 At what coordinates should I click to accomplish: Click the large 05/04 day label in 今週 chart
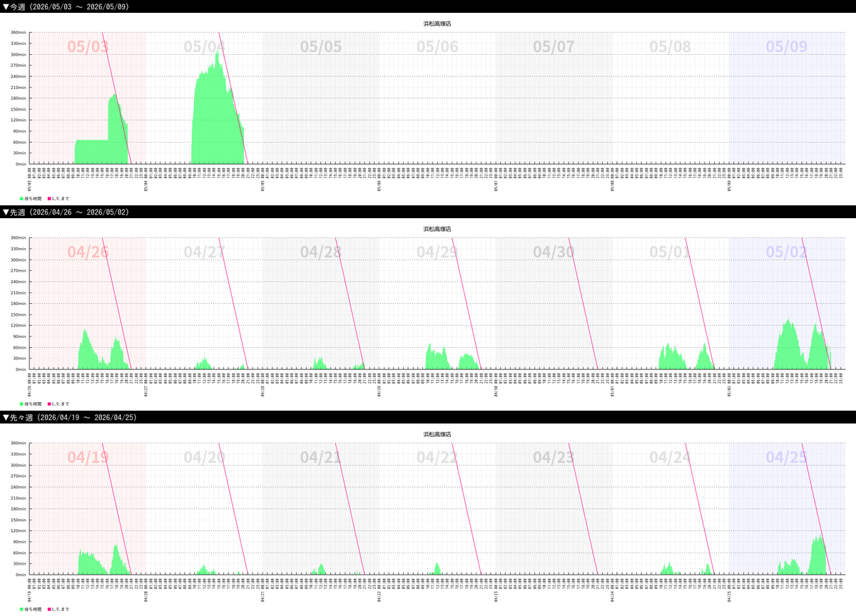205,47
